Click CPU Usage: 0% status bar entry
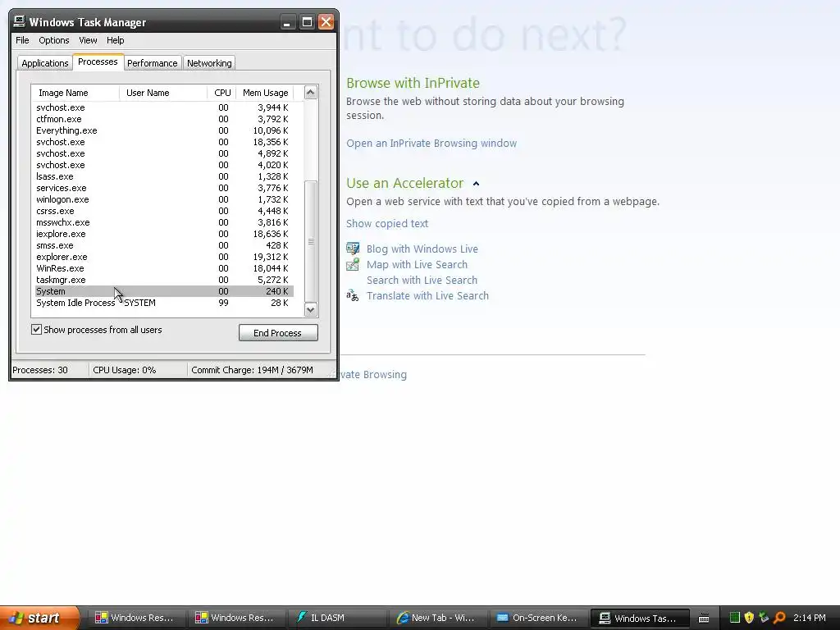This screenshot has width=840, height=630. [125, 370]
